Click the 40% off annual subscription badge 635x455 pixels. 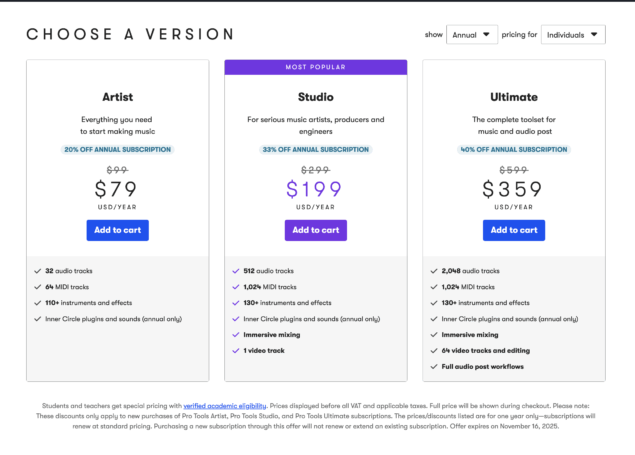coord(514,149)
